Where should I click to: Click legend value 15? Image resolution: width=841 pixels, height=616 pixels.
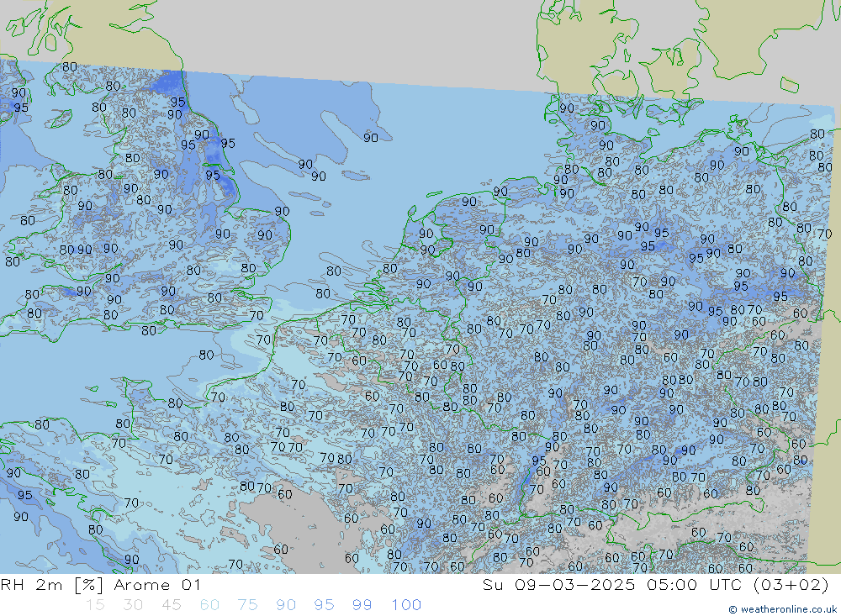pos(95,605)
